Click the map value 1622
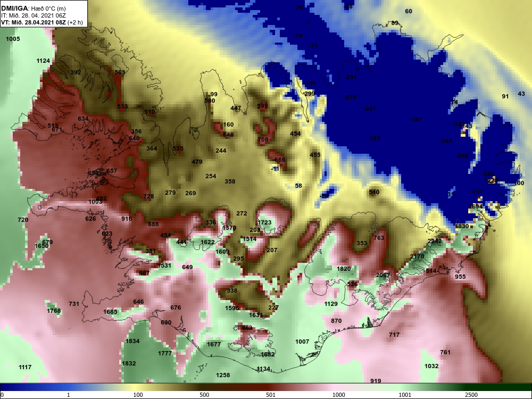Image resolution: width=532 pixels, height=399 pixels. [207, 242]
